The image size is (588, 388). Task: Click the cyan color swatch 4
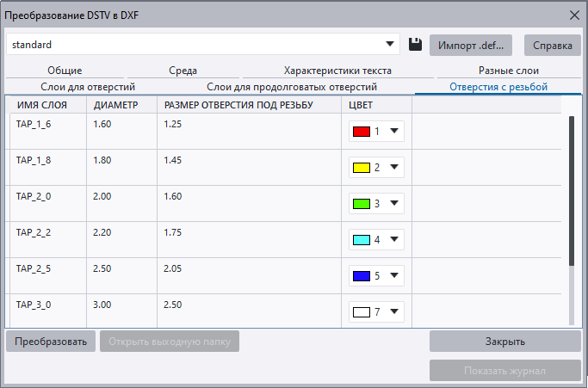tap(362, 240)
